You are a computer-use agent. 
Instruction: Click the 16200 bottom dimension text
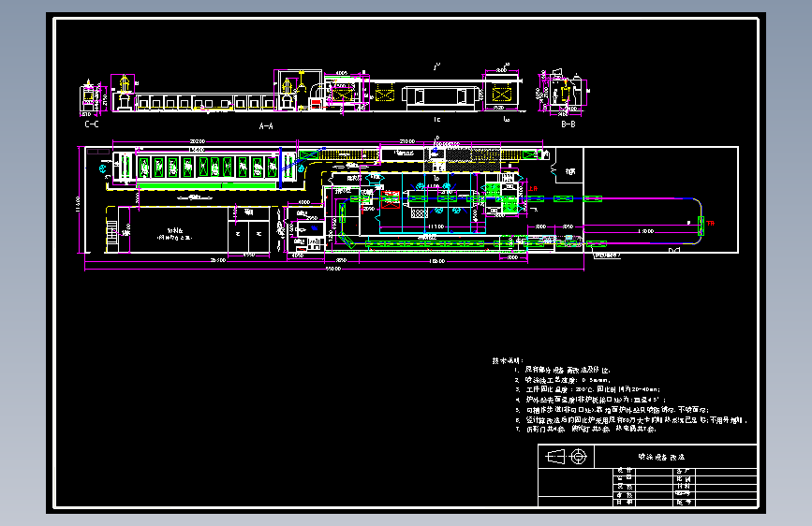[437, 261]
